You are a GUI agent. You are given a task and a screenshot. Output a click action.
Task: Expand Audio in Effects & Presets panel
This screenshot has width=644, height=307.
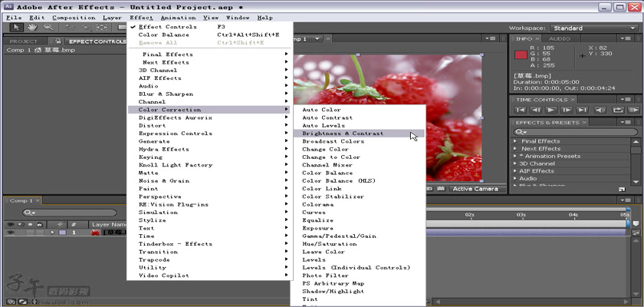coord(515,178)
